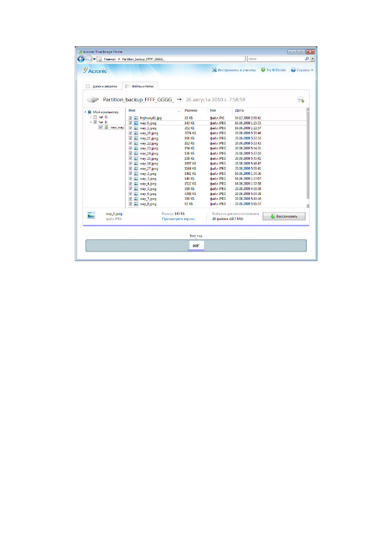
Task: Expand the G: drive node
Action: [91, 117]
